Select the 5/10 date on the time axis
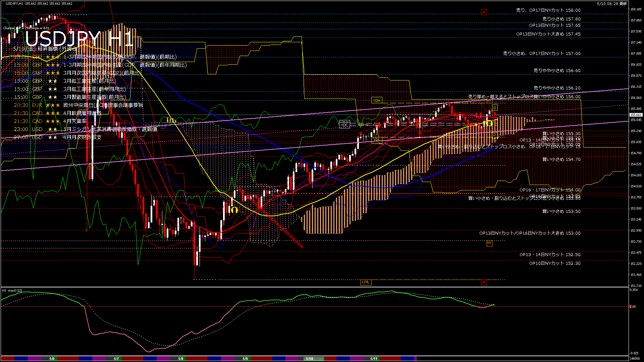The width and height of the screenshot is (644, 362). point(309,359)
